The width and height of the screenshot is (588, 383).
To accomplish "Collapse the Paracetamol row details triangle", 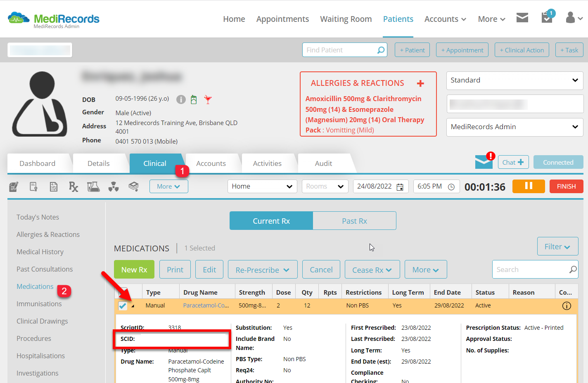I will 133,306.
